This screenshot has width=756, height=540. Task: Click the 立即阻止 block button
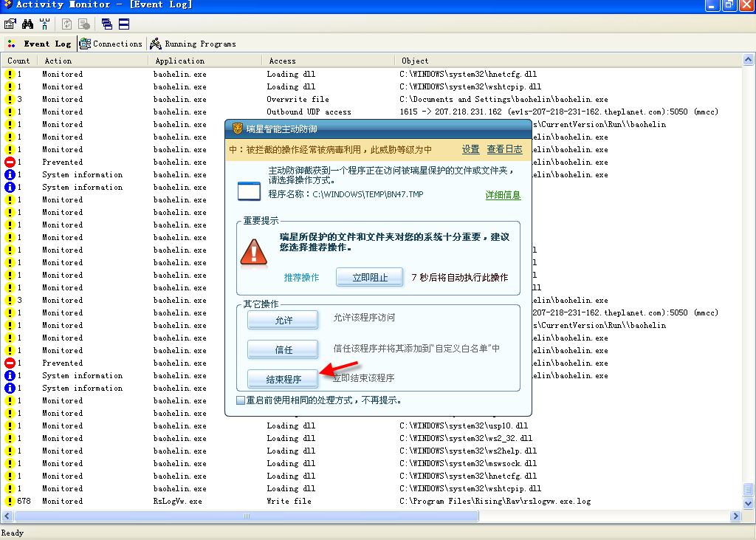coord(370,278)
